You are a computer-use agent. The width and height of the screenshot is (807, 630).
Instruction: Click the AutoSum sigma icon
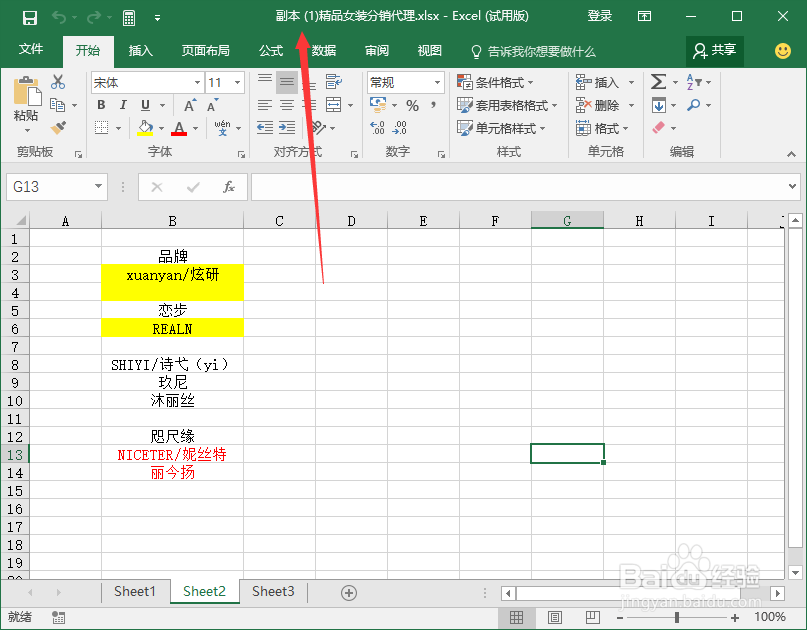click(x=658, y=82)
